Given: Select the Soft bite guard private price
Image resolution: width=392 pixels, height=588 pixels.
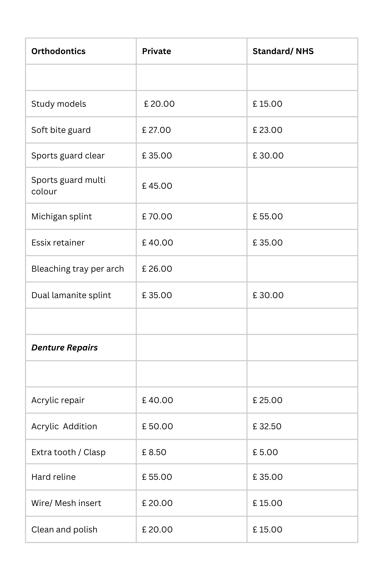Looking at the screenshot, I should click(156, 130).
